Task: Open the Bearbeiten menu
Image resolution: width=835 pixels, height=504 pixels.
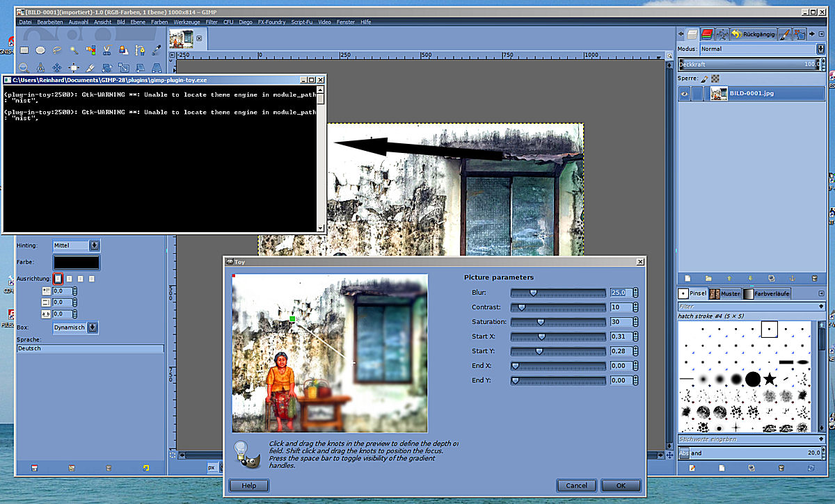Action: tap(50, 22)
